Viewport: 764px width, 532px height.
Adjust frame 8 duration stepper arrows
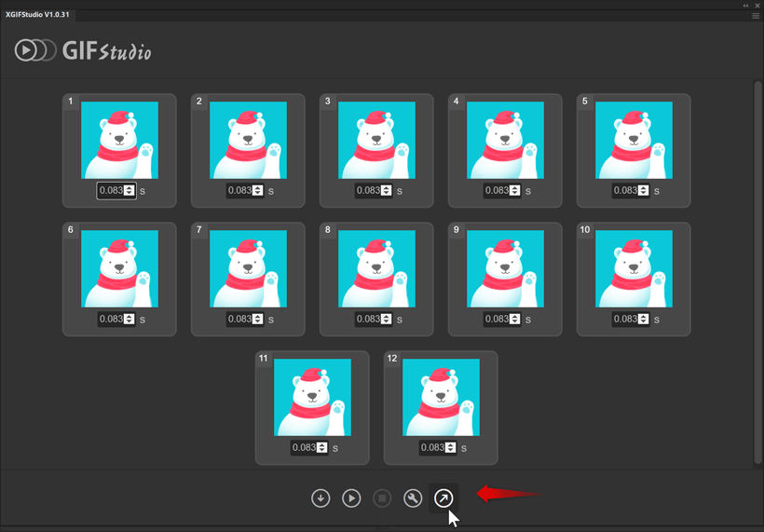[x=387, y=319]
